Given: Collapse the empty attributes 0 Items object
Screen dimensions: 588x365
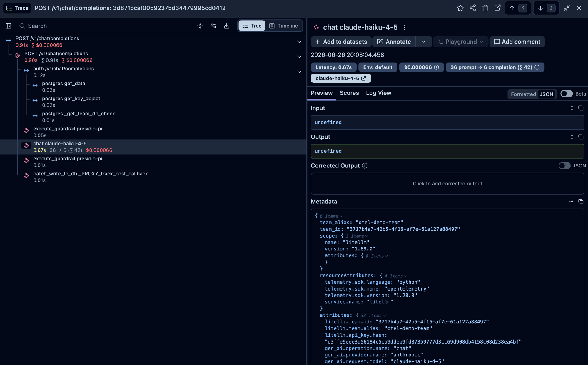Looking at the screenshot, I should (377, 256).
